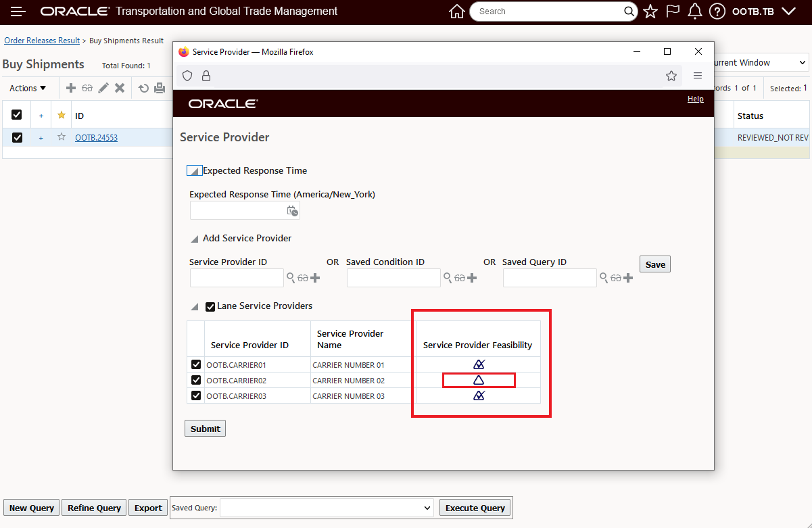Delete shipment with X toolbar icon
Screen dimensions: 812x528
[120, 88]
